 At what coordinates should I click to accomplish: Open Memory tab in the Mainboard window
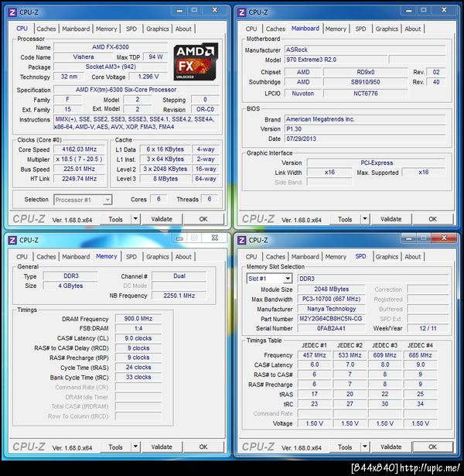(336, 29)
